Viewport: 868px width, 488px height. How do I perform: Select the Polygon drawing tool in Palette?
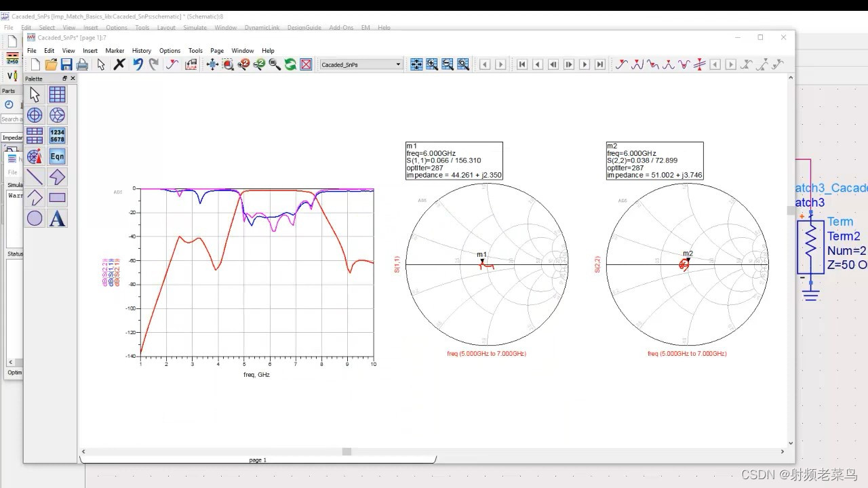(57, 177)
